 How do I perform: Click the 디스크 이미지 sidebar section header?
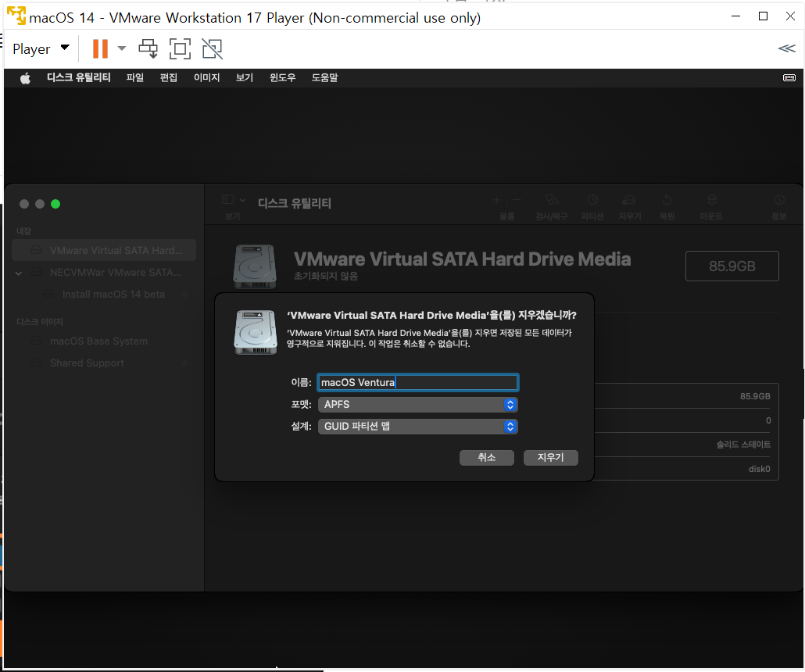pos(40,322)
